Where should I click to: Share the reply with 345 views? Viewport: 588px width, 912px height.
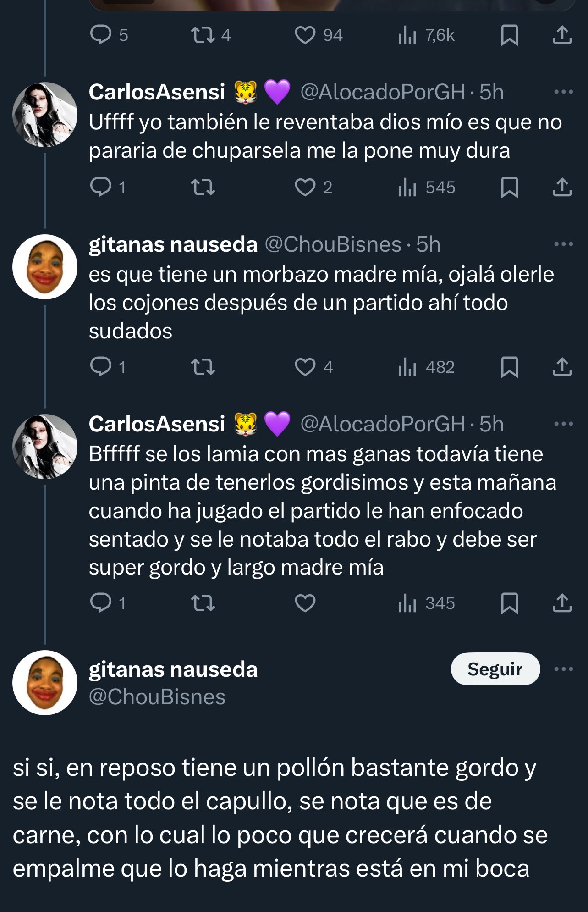pyautogui.click(x=562, y=603)
